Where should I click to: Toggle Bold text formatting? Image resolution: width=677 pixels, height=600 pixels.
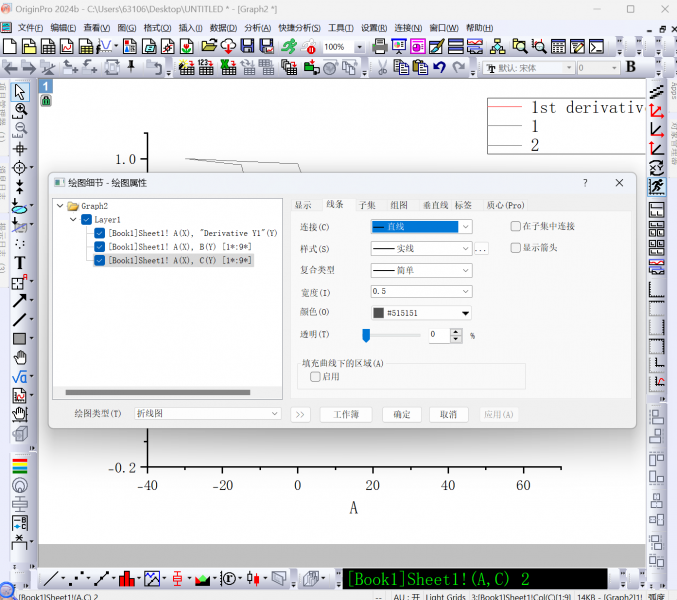click(x=631, y=67)
